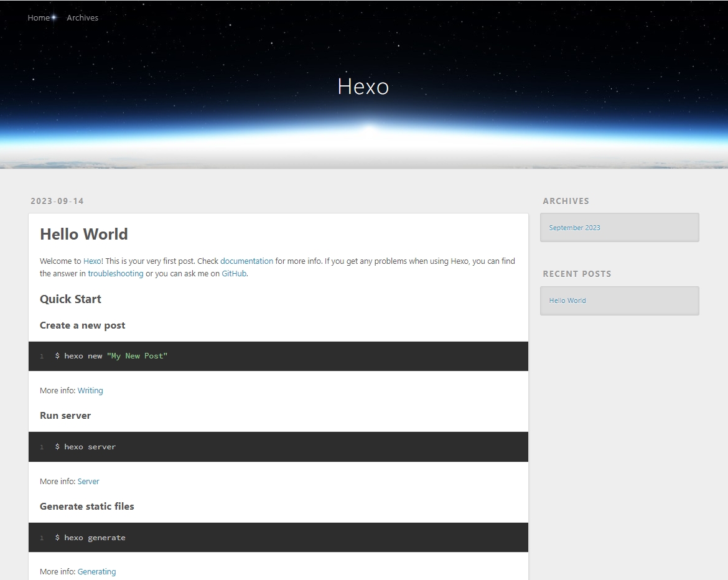Viewport: 728px width, 580px height.
Task: Open Hello World in Recent Posts
Action: point(567,301)
